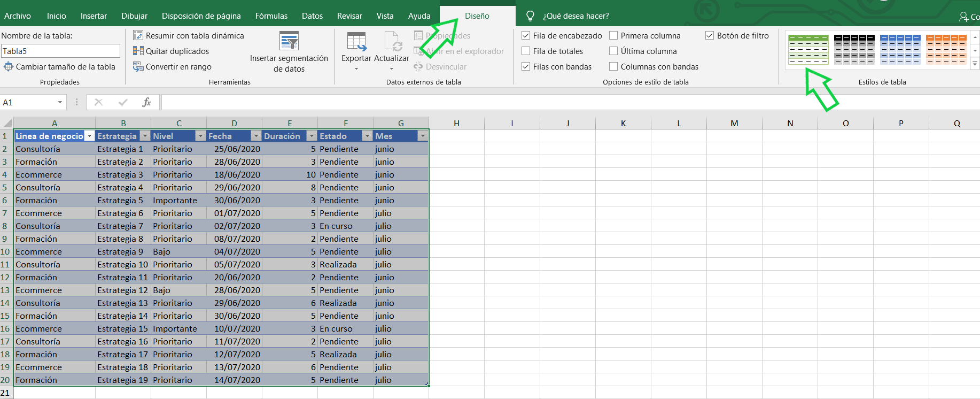Switch to the Insertar tab
The width and height of the screenshot is (980, 399).
click(94, 16)
